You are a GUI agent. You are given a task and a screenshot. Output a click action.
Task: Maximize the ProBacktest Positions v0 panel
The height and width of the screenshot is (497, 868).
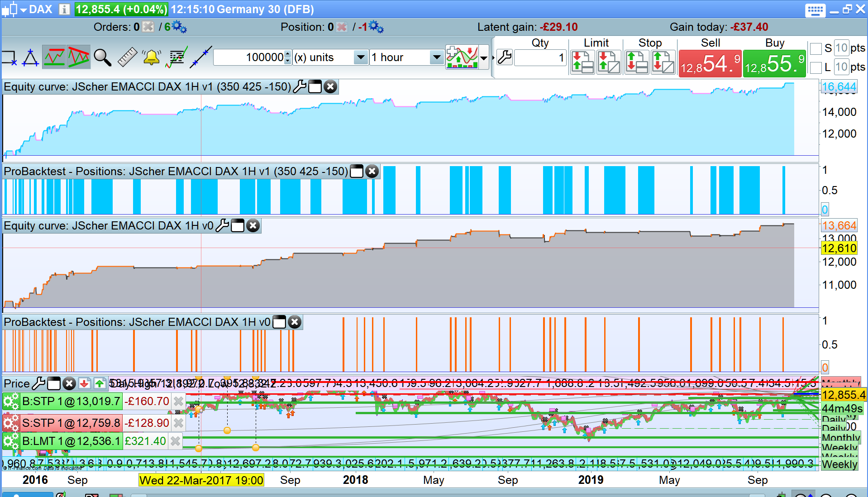coord(279,322)
